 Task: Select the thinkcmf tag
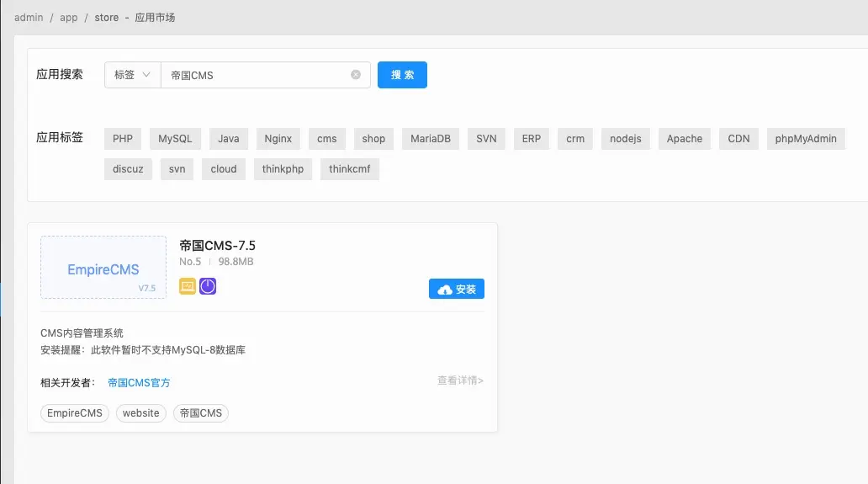[349, 169]
